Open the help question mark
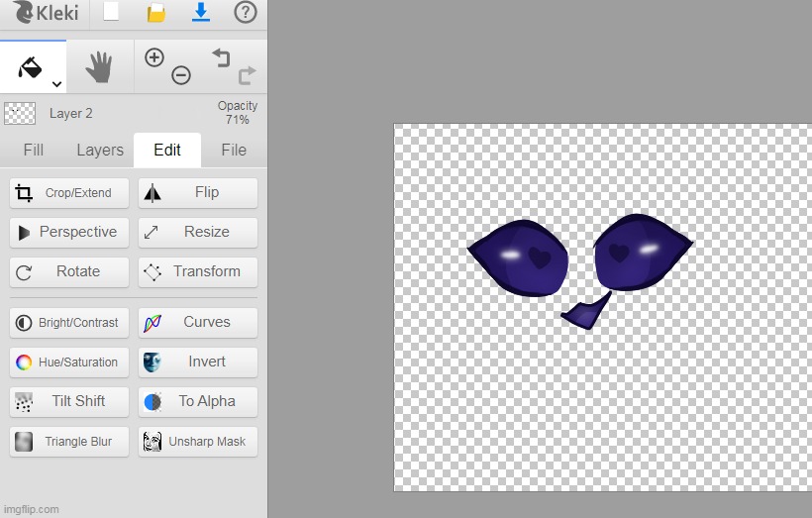The height and width of the screenshot is (518, 812). (x=245, y=13)
